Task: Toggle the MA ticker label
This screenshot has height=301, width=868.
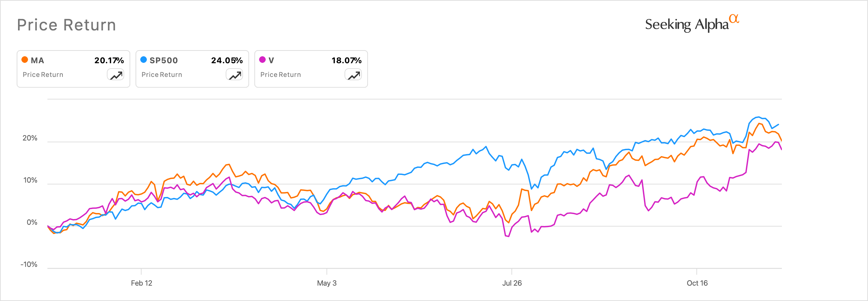Action: pos(37,61)
